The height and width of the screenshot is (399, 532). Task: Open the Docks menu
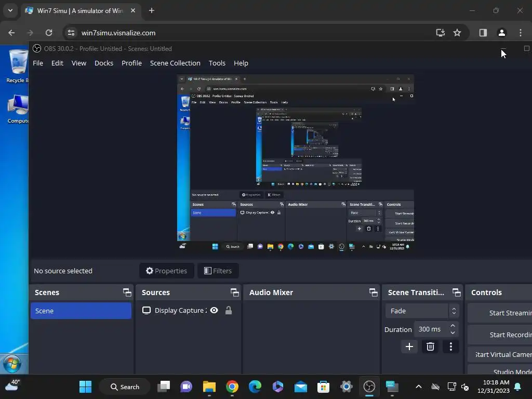tap(104, 63)
